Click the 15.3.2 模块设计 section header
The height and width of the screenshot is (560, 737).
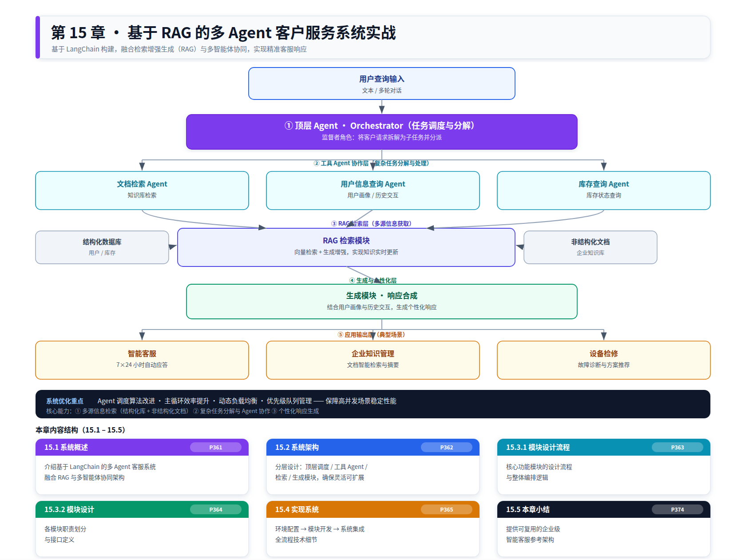pyautogui.click(x=142, y=509)
